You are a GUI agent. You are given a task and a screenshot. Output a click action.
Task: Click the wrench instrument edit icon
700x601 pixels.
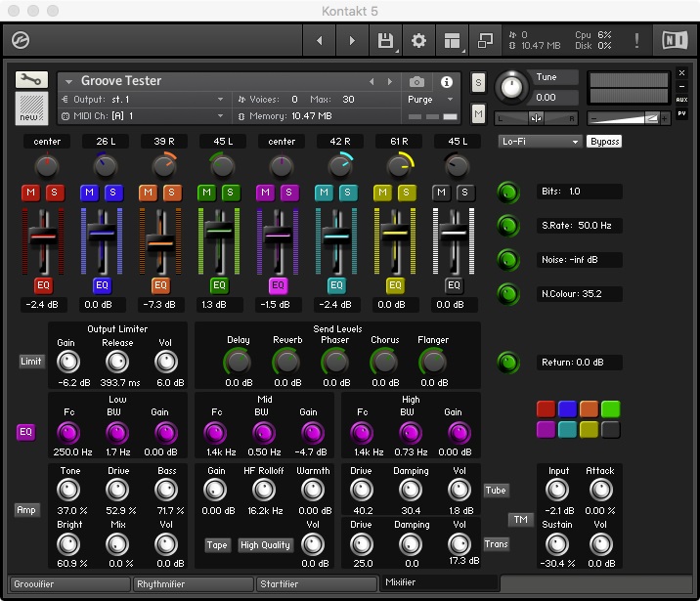31,80
